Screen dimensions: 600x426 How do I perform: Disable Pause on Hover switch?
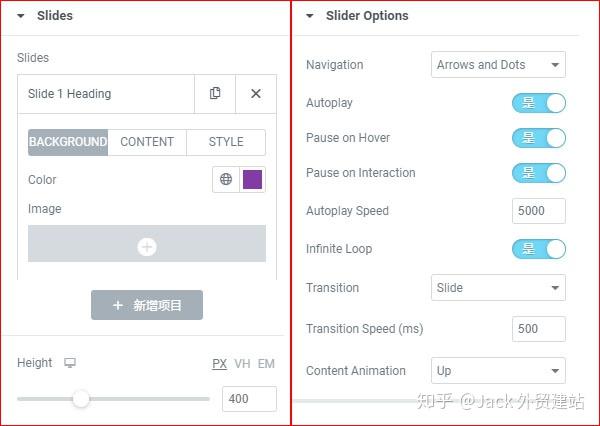(539, 138)
